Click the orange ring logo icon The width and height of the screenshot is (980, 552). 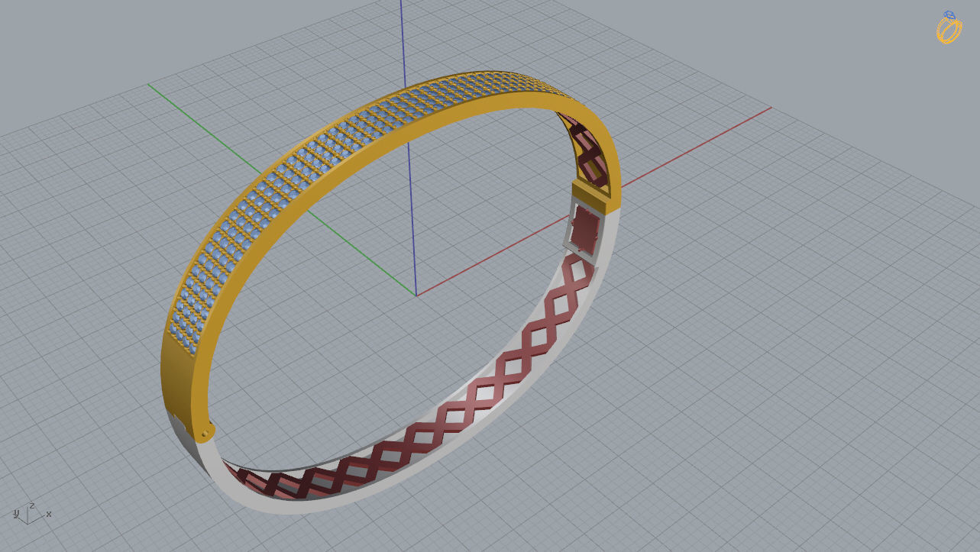[x=949, y=27]
